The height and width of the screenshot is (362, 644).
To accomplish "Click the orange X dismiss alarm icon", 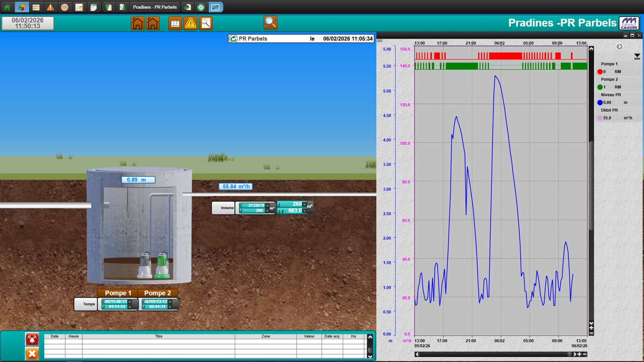I will coord(32,354).
